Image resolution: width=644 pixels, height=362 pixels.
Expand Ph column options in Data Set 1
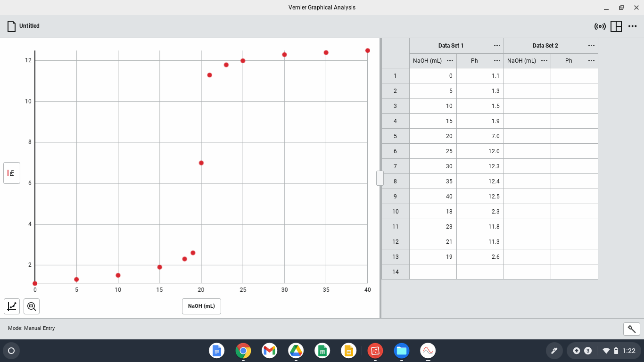pyautogui.click(x=497, y=61)
